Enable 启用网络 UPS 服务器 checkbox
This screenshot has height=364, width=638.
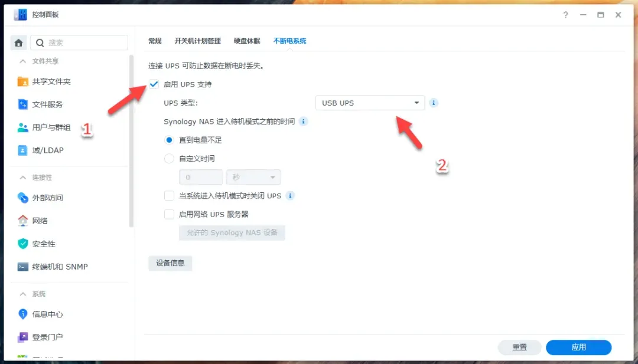[169, 214]
